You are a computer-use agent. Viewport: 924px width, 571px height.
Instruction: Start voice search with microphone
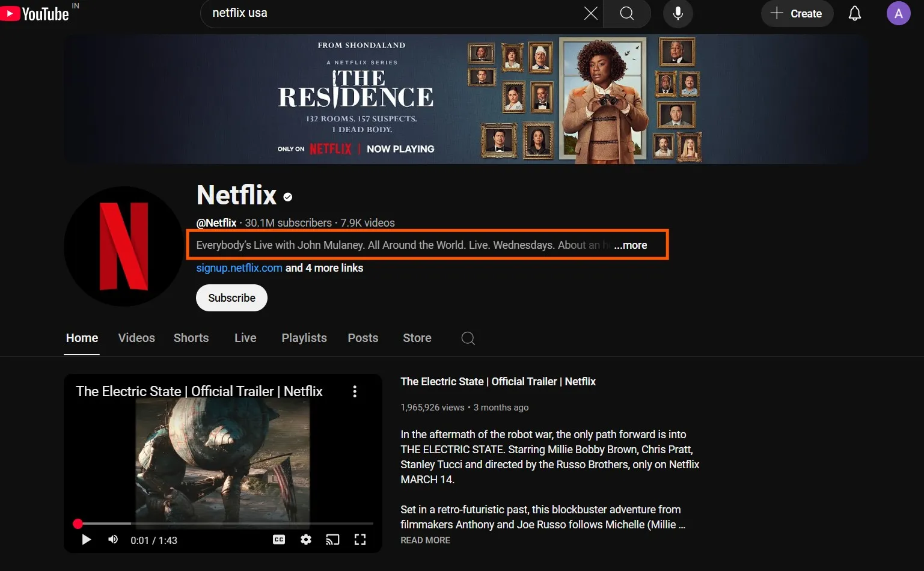click(x=678, y=13)
